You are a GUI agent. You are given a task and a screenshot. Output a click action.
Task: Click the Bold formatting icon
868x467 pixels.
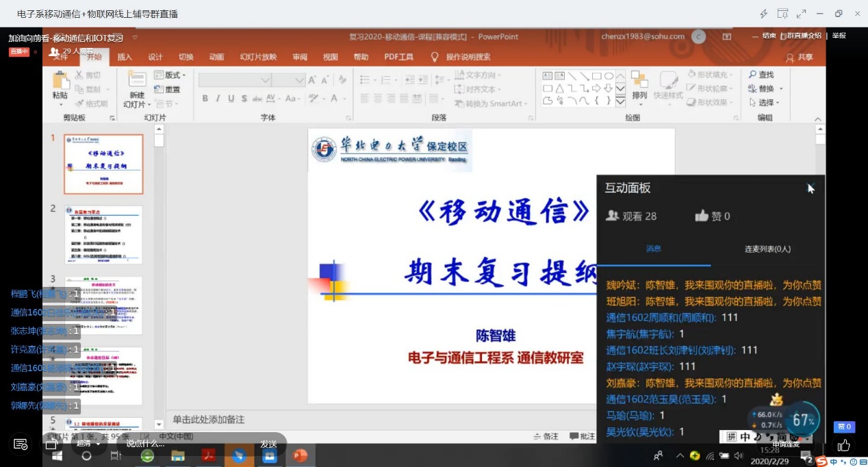click(x=205, y=99)
